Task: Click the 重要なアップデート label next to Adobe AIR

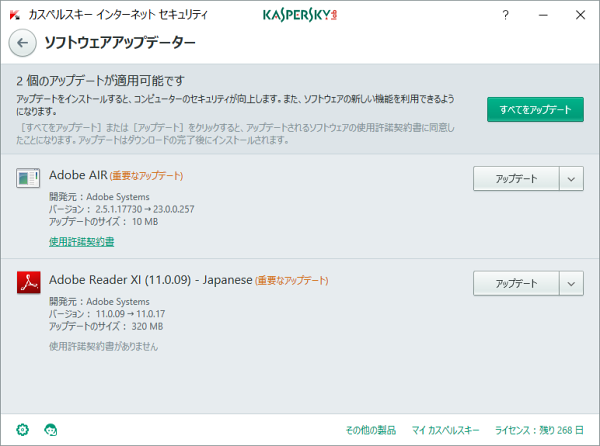Action: (146, 176)
